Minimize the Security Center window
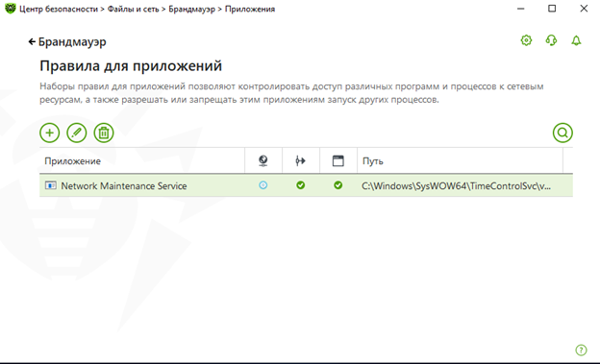Screen dimensions: 600x364 (x=520, y=9)
